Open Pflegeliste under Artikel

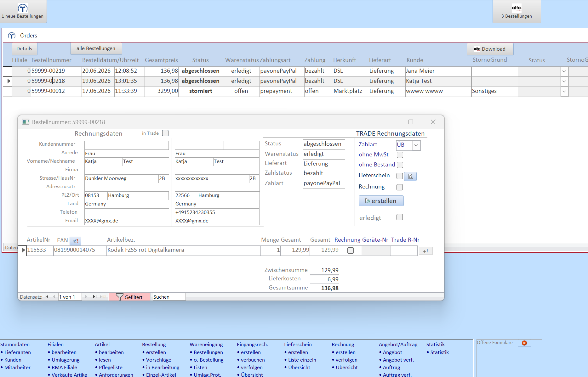111,367
